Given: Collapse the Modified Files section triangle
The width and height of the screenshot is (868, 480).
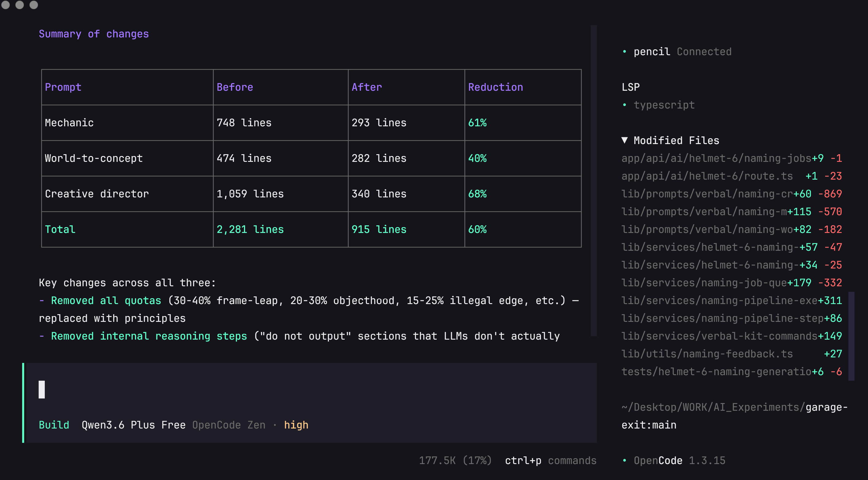Looking at the screenshot, I should pyautogui.click(x=624, y=140).
